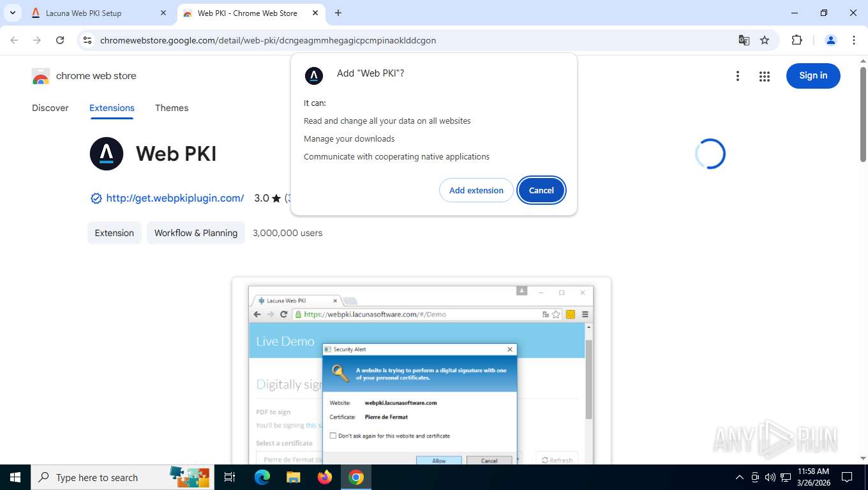This screenshot has width=868, height=490.
Task: Open the tab search dropdown arrow
Action: (x=12, y=13)
